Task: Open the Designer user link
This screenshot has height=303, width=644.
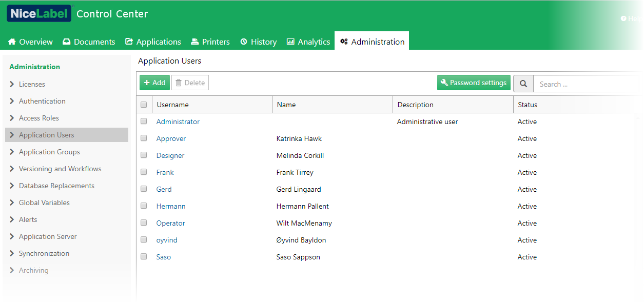Action: [x=170, y=155]
